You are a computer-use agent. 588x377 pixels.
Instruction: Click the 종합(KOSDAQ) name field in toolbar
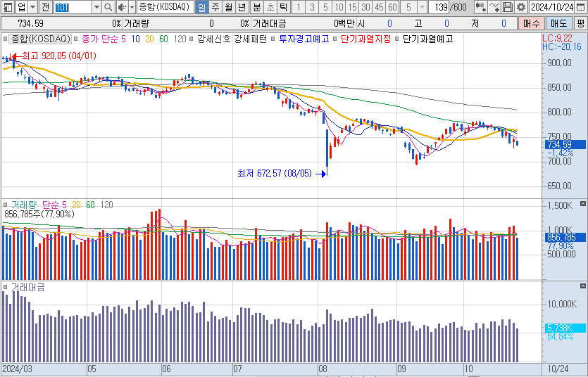[x=165, y=7]
